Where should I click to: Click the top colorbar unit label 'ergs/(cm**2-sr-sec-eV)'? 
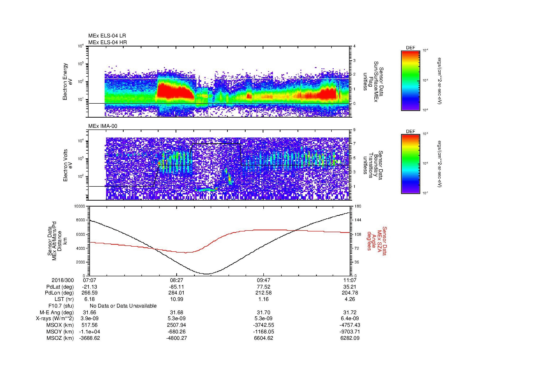[x=440, y=81]
